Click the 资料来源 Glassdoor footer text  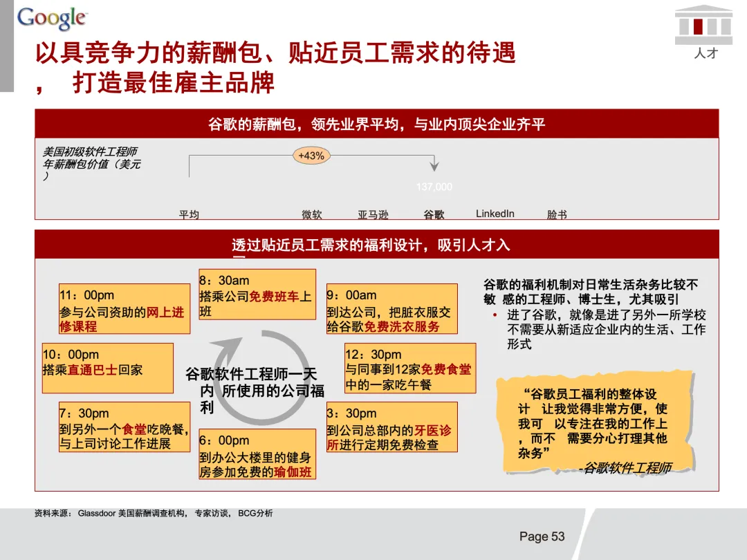[154, 513]
